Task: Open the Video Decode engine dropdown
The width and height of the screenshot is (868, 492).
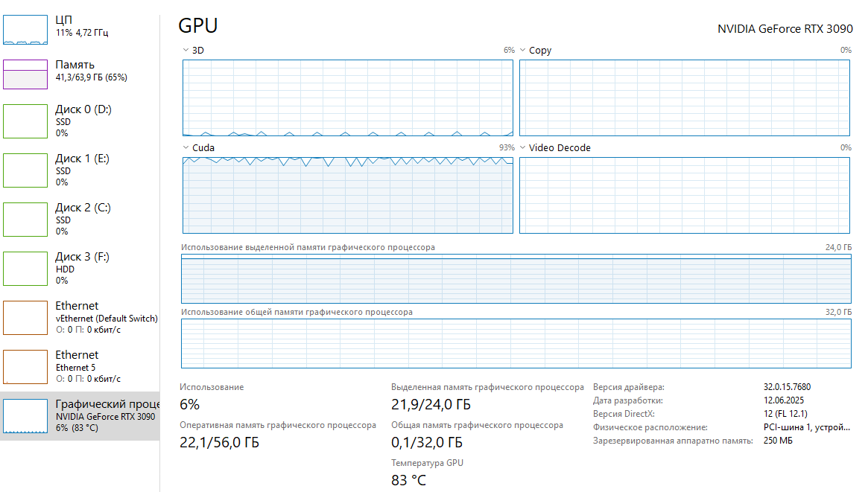Action: coord(523,148)
